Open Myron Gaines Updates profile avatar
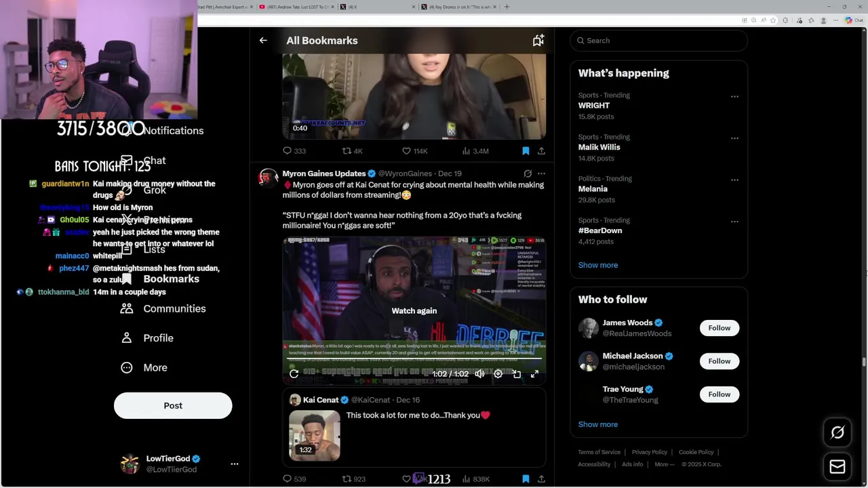The image size is (868, 488). 269,178
